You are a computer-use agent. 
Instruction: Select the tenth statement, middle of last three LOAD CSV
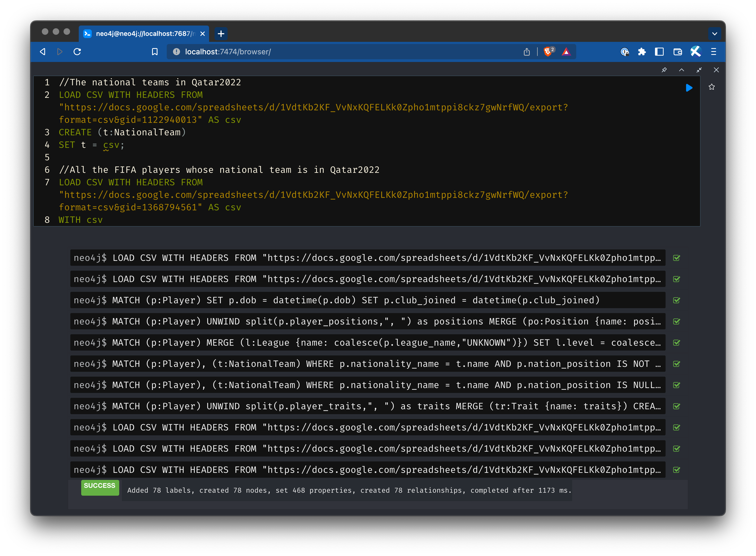(368, 449)
